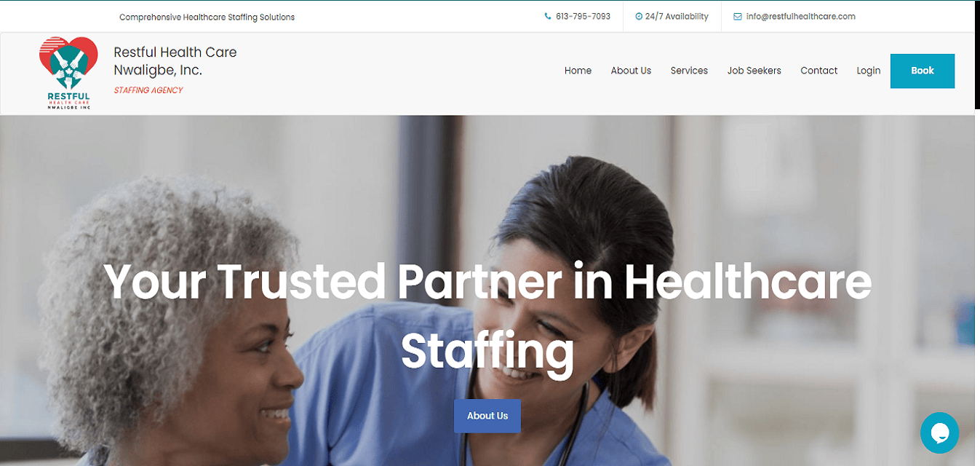This screenshot has width=980, height=466.
Task: Select Job Seekers in the navigation
Action: (x=754, y=71)
